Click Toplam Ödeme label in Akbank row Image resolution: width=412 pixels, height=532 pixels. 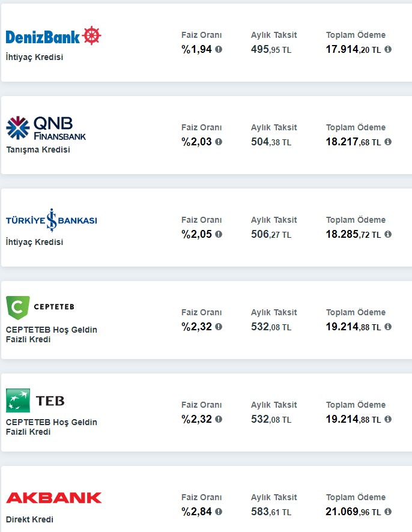(x=356, y=497)
